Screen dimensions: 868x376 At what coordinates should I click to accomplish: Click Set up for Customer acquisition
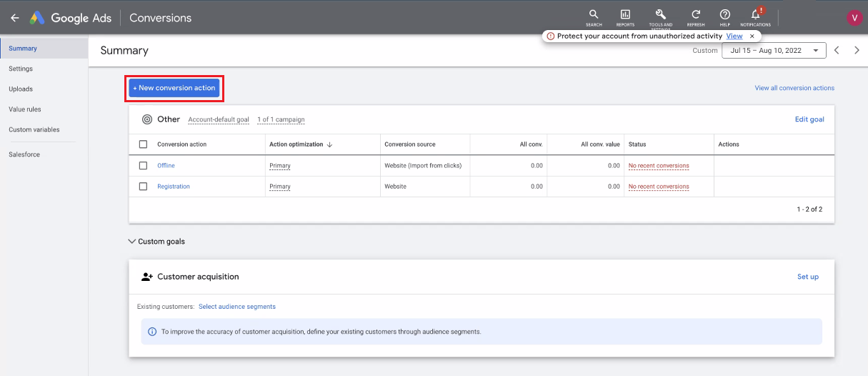808,277
